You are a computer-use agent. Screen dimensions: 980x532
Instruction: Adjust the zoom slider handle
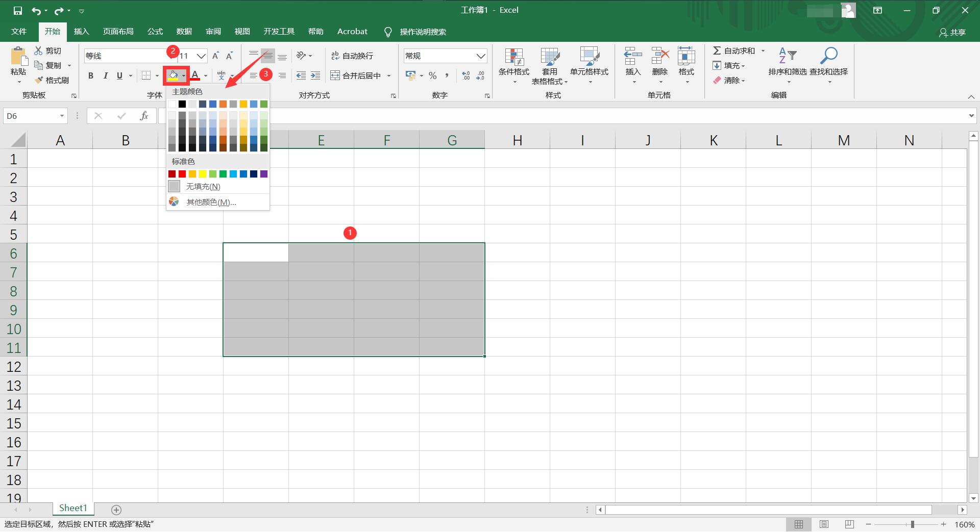pyautogui.click(x=912, y=524)
